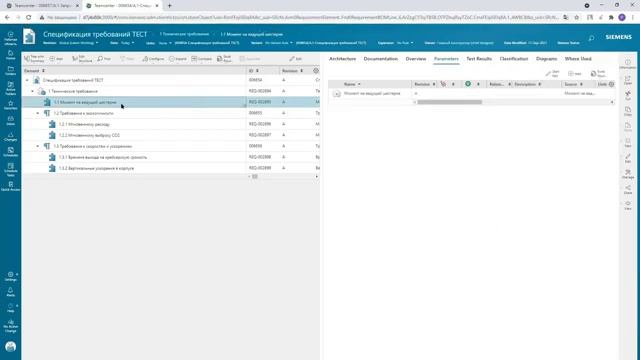640x360 pixels.
Task: Click Configure in the tree toolbar
Action: tap(153, 59)
